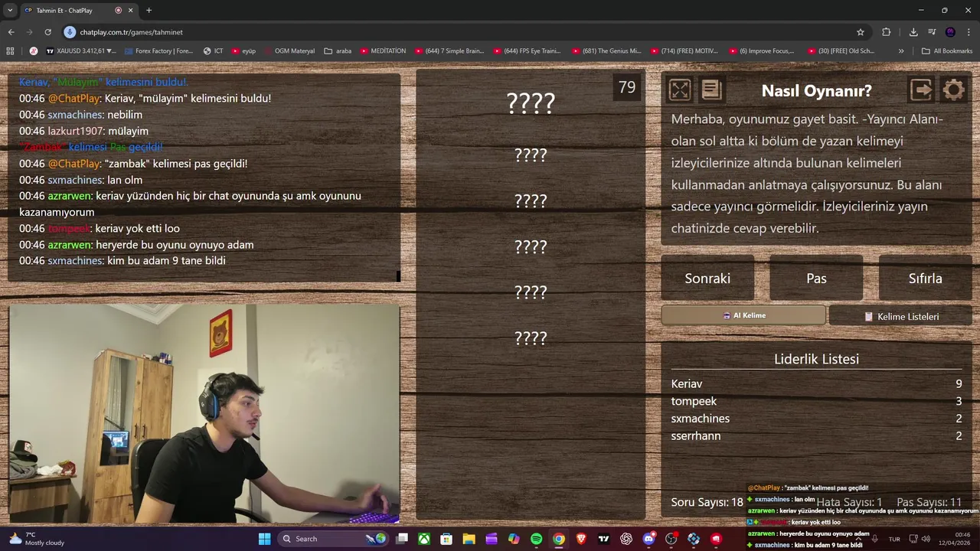
Task: Click sxmachines nebilim chat message
Action: [81, 115]
